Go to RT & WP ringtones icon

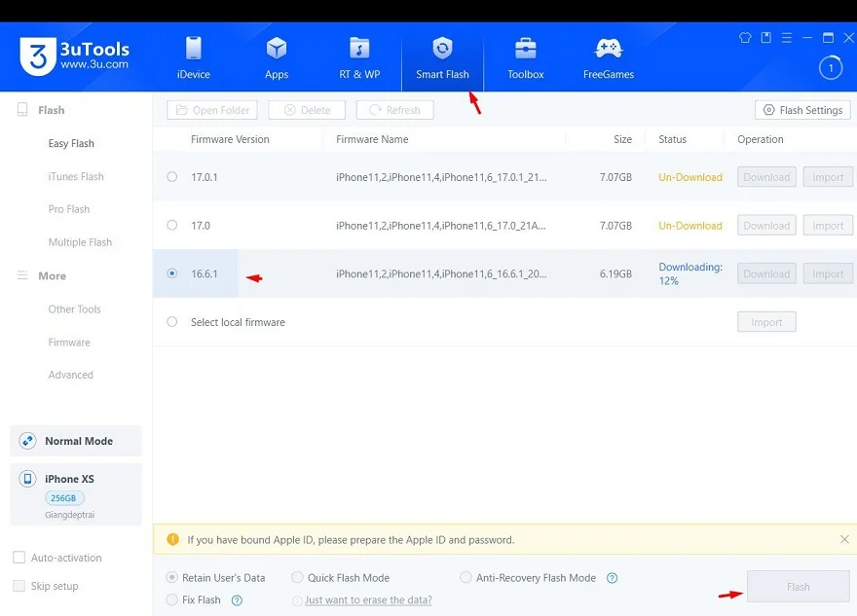(359, 49)
